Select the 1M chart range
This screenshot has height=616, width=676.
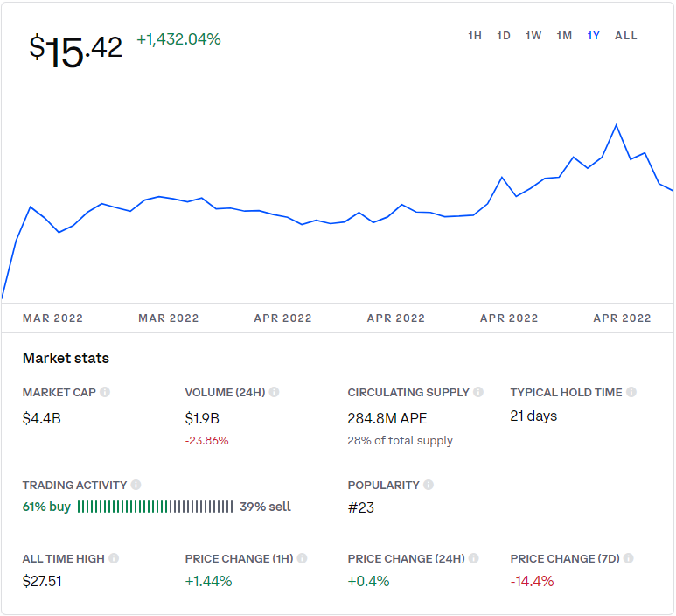pyautogui.click(x=564, y=36)
